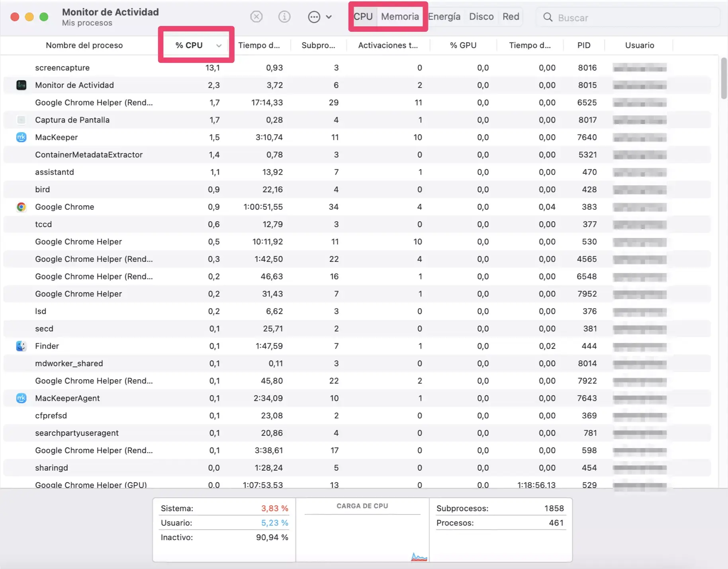Sort by the PID column header
Screen dimensions: 728x569
coord(583,45)
